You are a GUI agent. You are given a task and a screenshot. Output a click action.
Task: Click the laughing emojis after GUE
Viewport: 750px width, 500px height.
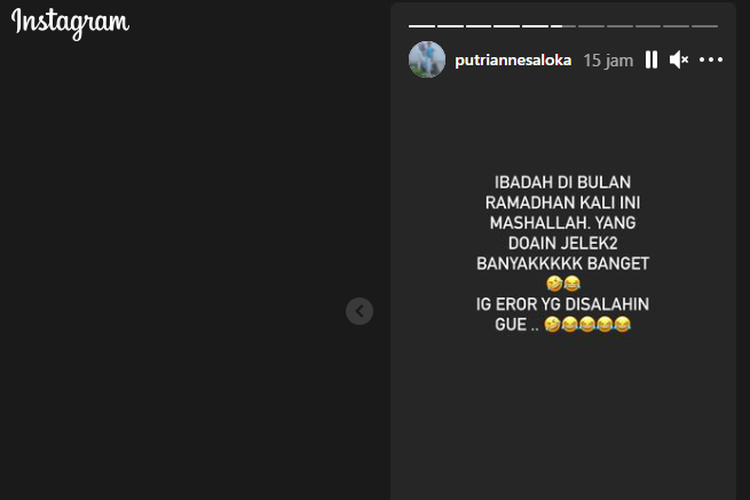587,324
